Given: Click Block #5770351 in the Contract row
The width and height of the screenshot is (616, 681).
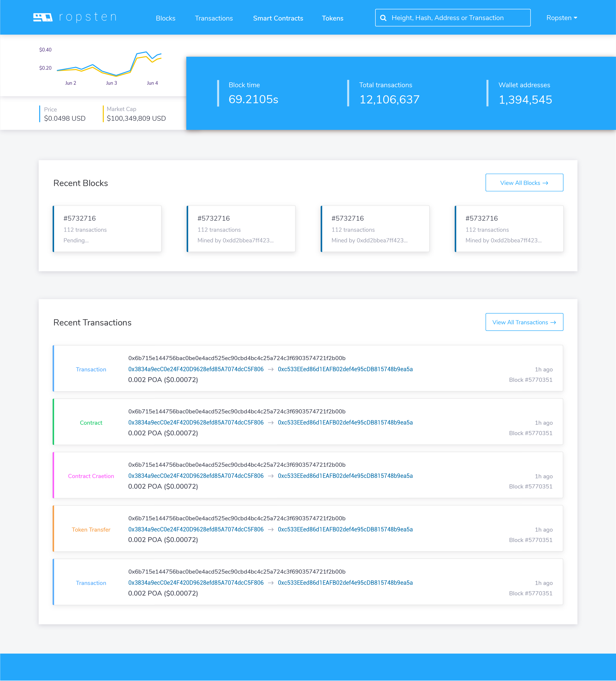Looking at the screenshot, I should [x=531, y=433].
